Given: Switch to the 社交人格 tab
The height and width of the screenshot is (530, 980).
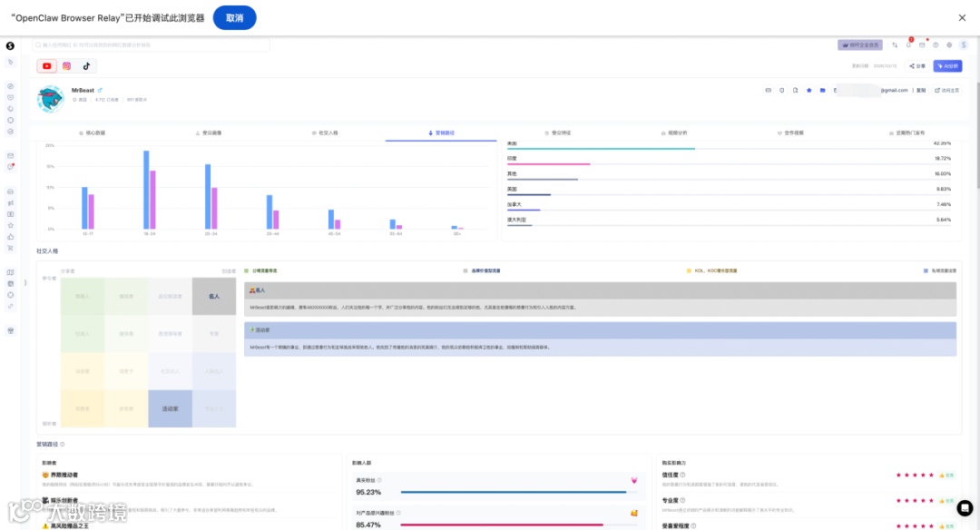Looking at the screenshot, I should [x=325, y=132].
